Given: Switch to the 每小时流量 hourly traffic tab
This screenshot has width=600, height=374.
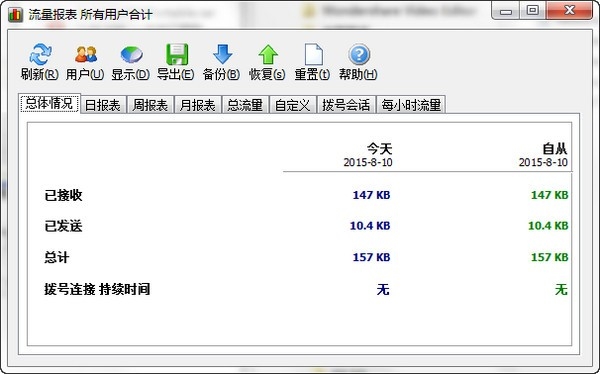Looking at the screenshot, I should 411,105.
